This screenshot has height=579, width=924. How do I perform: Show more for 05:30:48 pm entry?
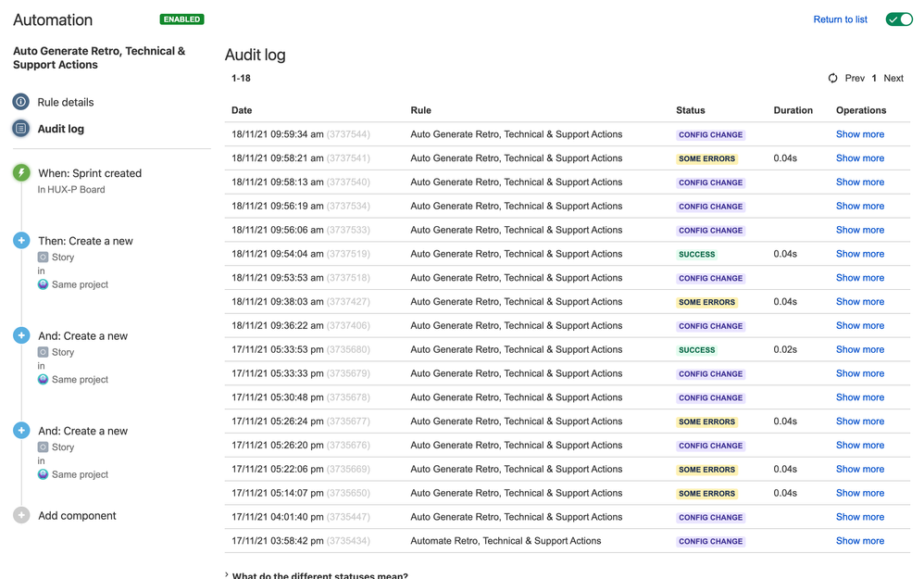[860, 397]
